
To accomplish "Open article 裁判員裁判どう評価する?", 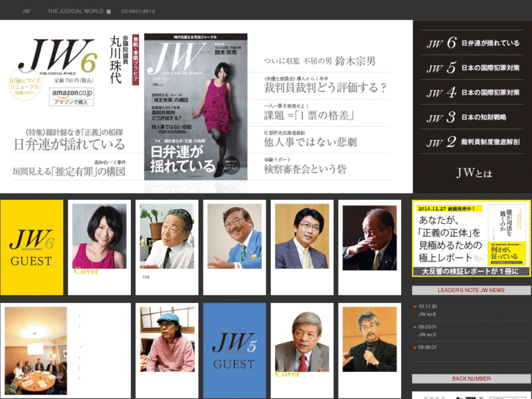I will click(x=325, y=85).
